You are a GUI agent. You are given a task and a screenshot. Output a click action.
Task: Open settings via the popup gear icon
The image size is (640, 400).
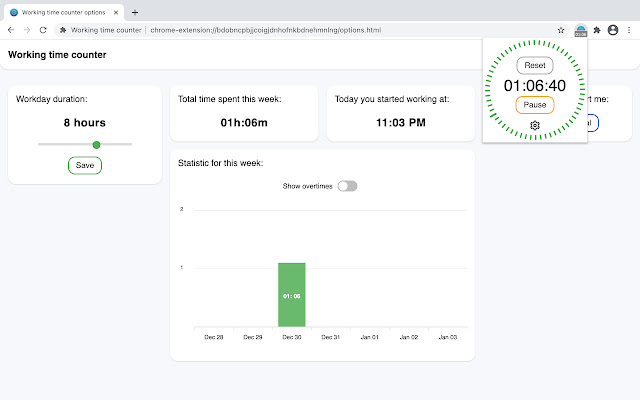pyautogui.click(x=535, y=125)
